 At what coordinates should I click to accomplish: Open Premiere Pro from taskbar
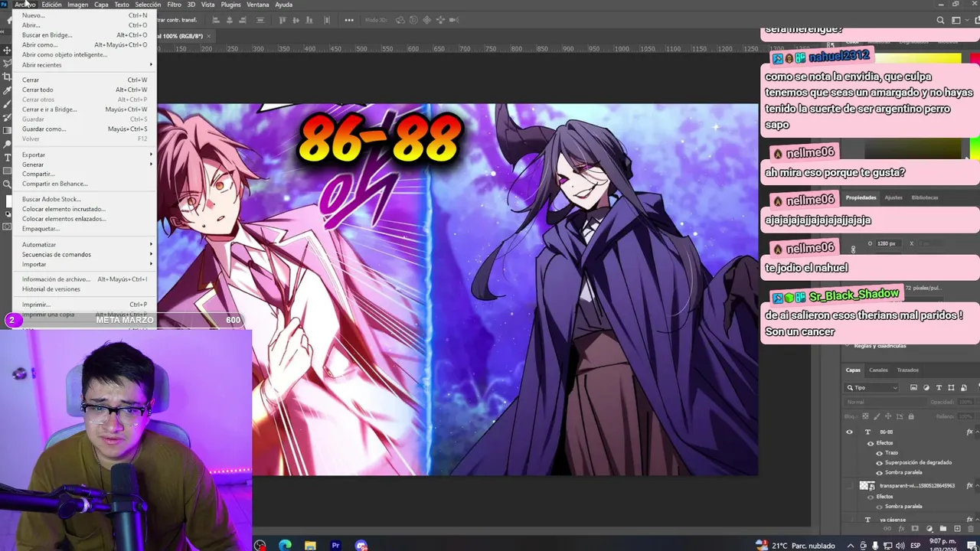pos(335,545)
